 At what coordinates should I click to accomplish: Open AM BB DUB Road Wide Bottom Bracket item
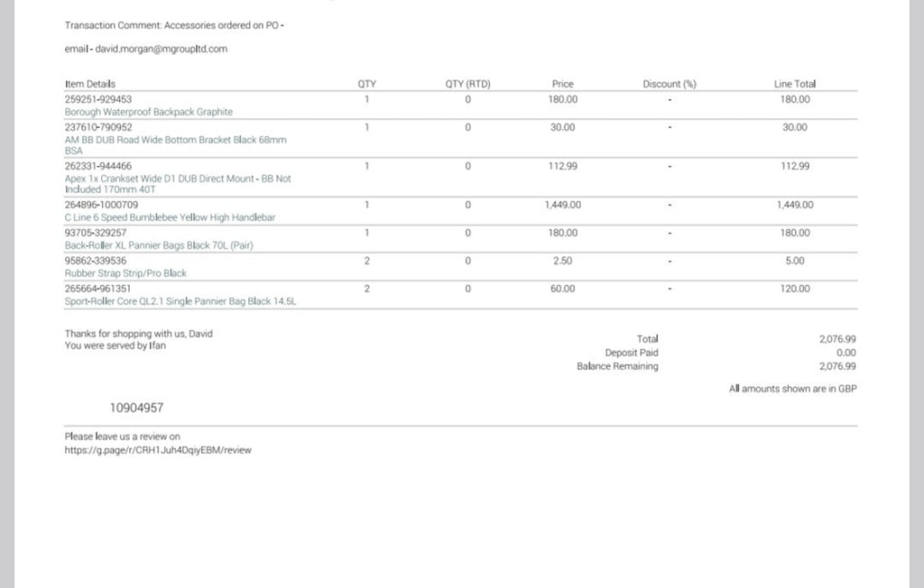176,145
